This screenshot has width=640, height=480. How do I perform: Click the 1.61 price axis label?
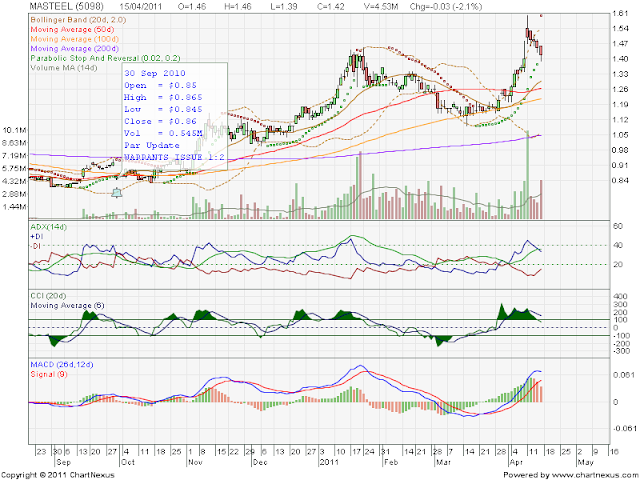click(620, 13)
